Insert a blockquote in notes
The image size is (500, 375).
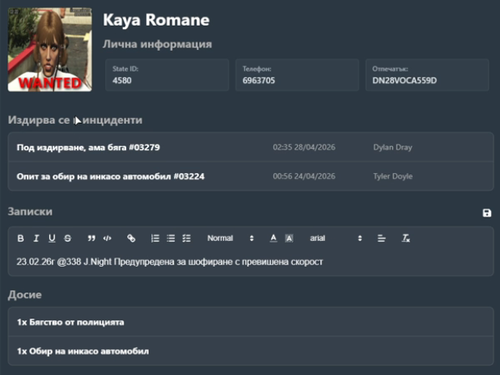point(91,238)
